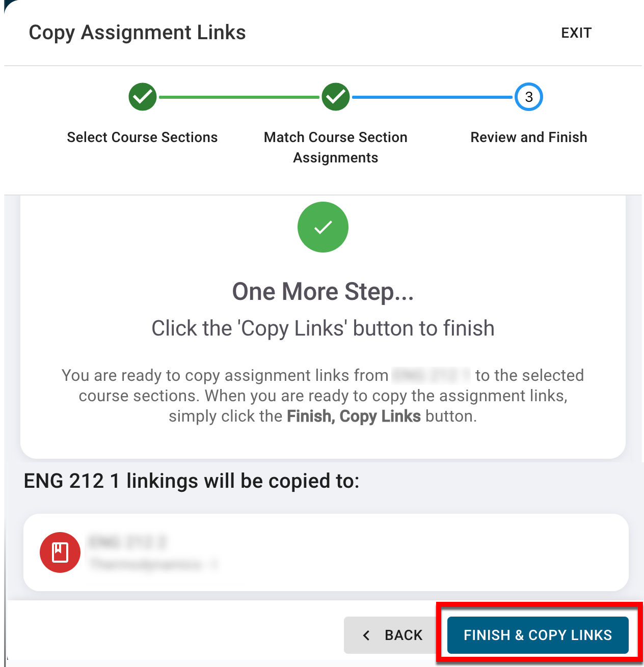The image size is (644, 667).
Task: Select the 'Select Course Sections' step label
Action: 142,137
